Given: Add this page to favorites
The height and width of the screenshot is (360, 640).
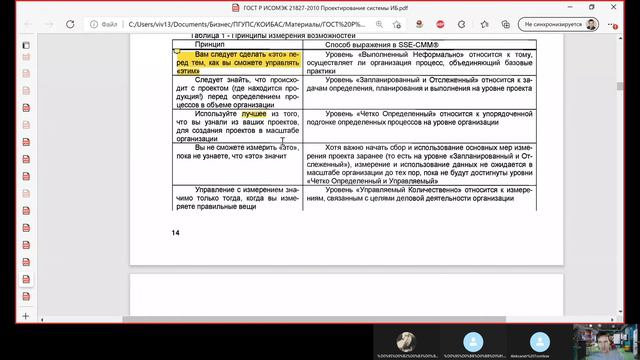Looking at the screenshot, I should click(x=397, y=24).
